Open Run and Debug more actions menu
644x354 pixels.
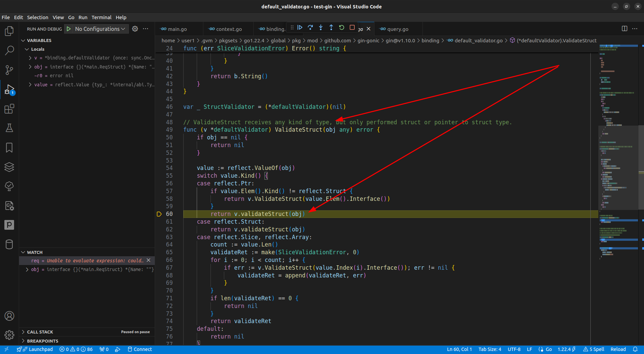pyautogui.click(x=146, y=29)
